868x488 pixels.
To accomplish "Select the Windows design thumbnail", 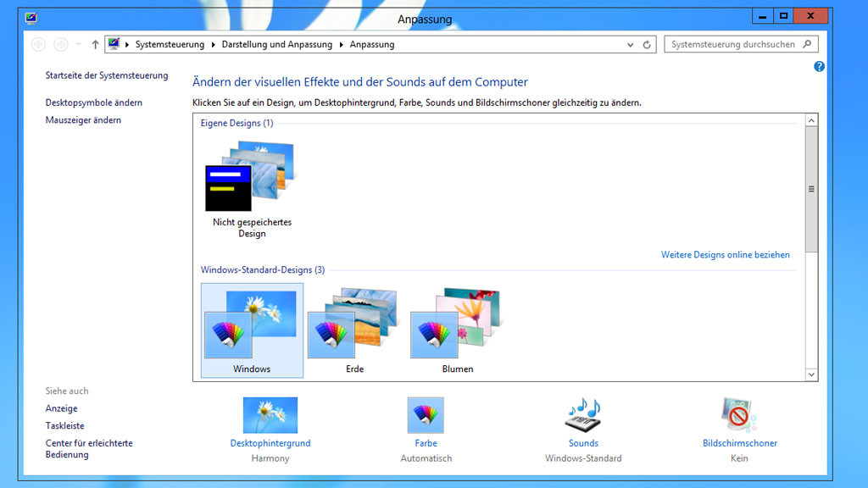I will pyautogui.click(x=252, y=330).
